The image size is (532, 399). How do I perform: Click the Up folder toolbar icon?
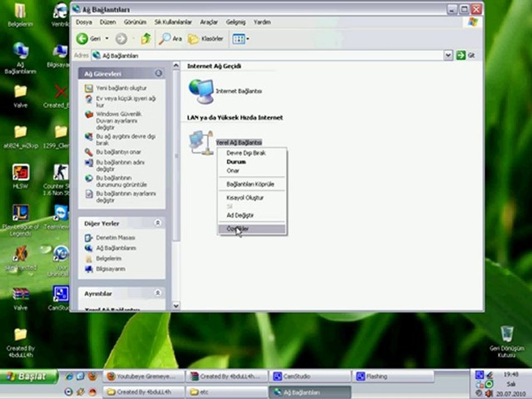click(x=146, y=39)
